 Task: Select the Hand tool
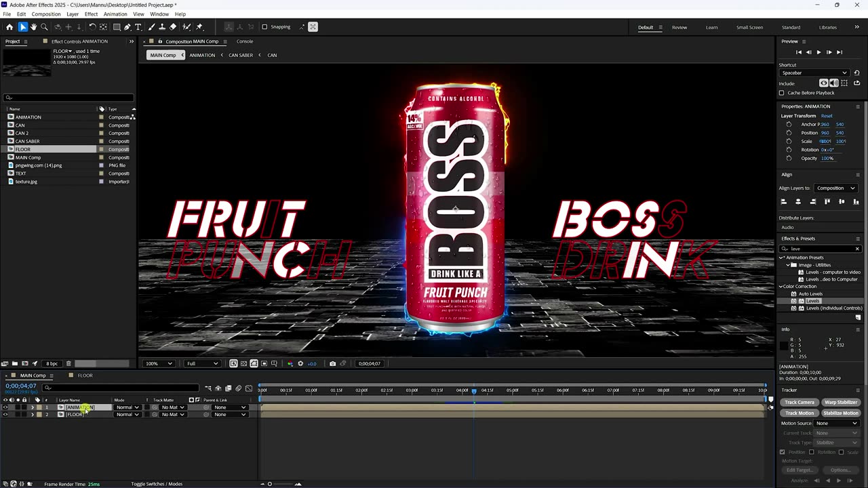point(33,27)
